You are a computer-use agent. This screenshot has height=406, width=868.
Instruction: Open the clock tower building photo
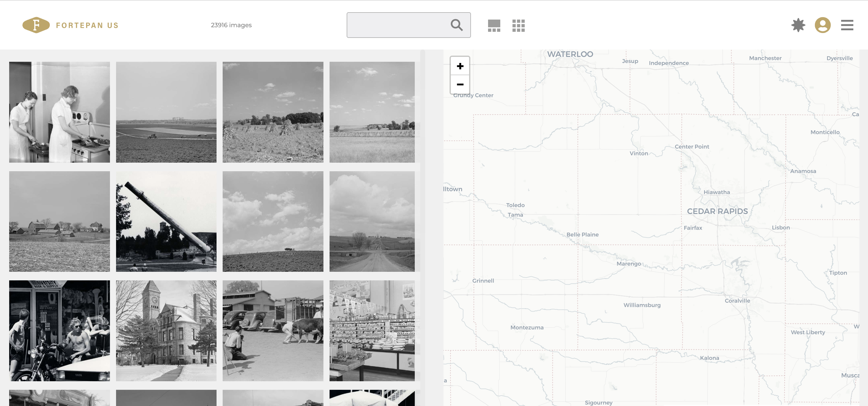click(166, 331)
